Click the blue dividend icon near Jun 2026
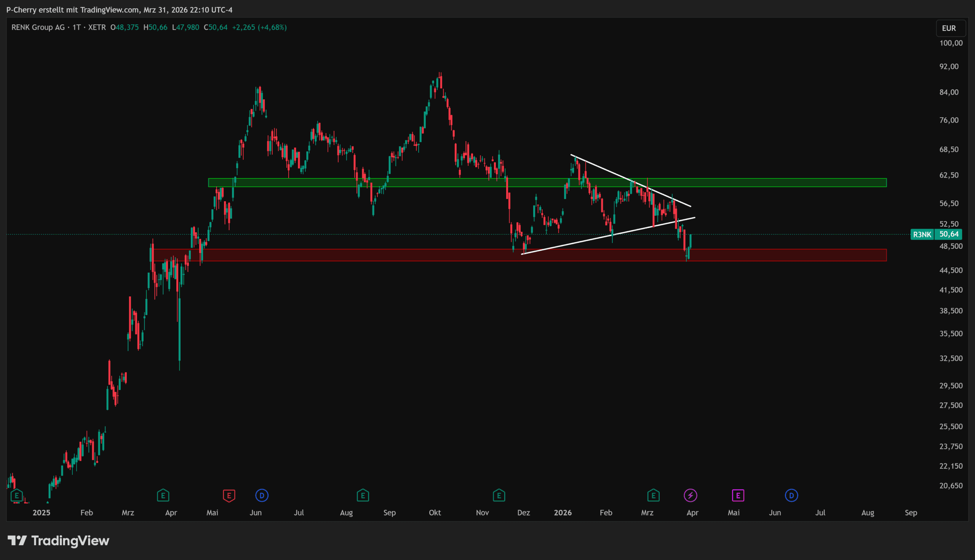Viewport: 975px width, 560px height. click(x=791, y=495)
